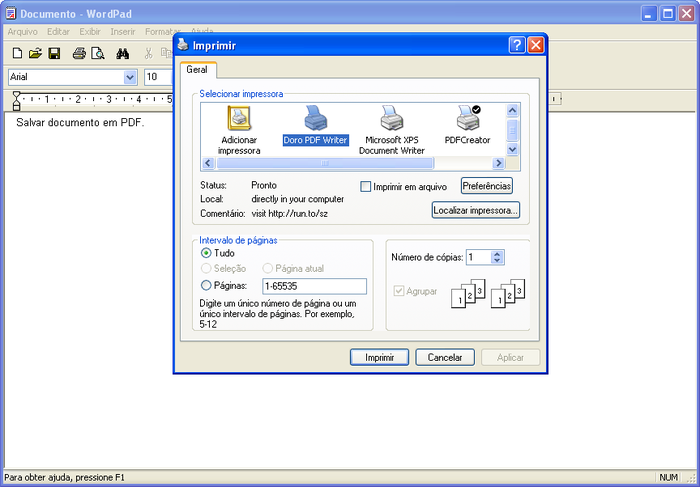Image resolution: width=700 pixels, height=487 pixels.
Task: Open the Formatar menu
Action: [x=162, y=32]
